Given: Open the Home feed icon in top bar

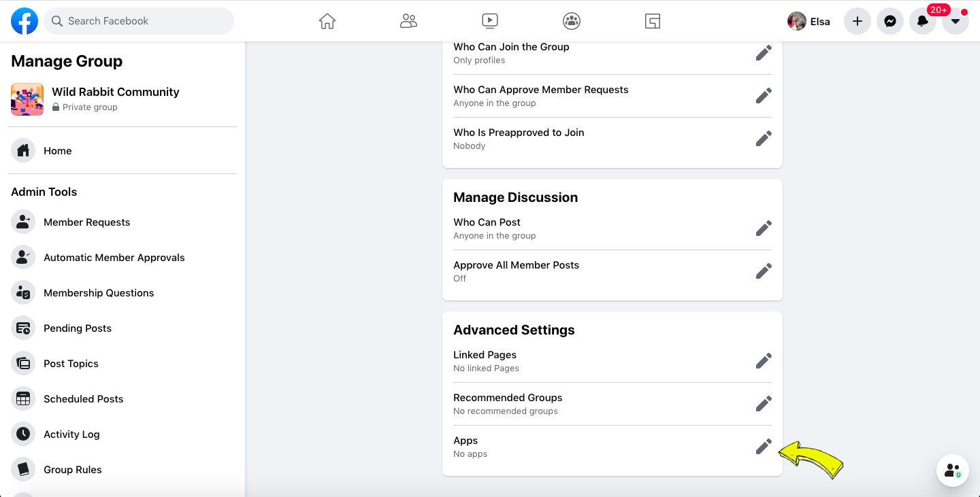Looking at the screenshot, I should coord(327,21).
